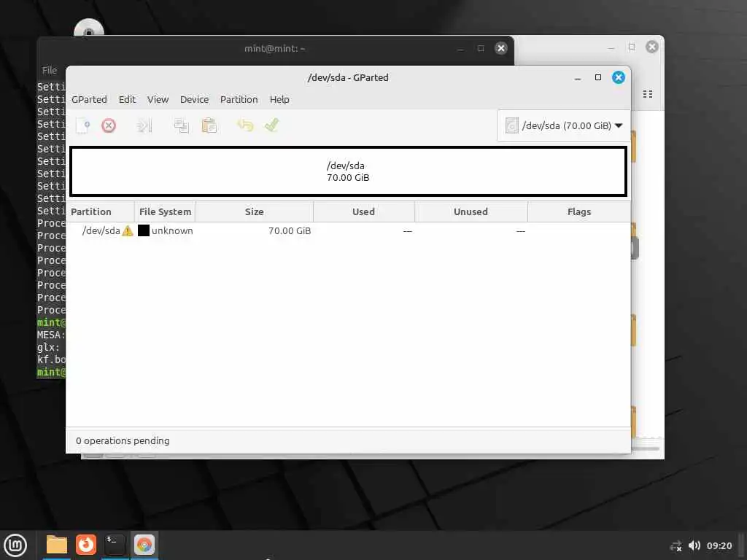Close the background file manager window

point(652,47)
